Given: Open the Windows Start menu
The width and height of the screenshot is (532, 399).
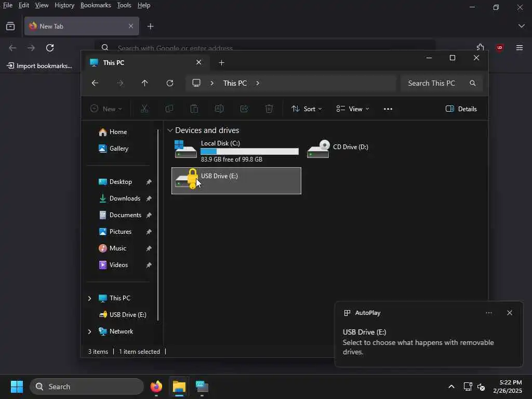Looking at the screenshot, I should [x=17, y=387].
